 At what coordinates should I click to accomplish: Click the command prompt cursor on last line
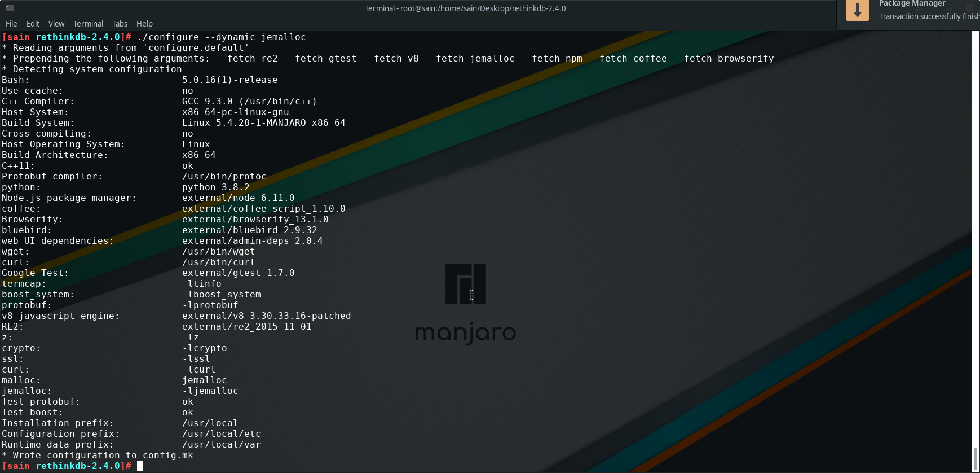pyautogui.click(x=140, y=466)
